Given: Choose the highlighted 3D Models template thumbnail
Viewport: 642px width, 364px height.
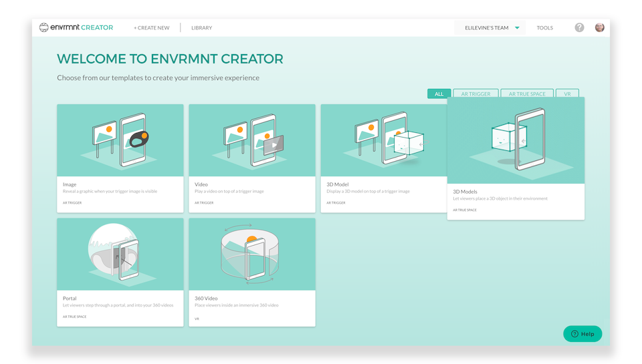Looking at the screenshot, I should pyautogui.click(x=516, y=140).
